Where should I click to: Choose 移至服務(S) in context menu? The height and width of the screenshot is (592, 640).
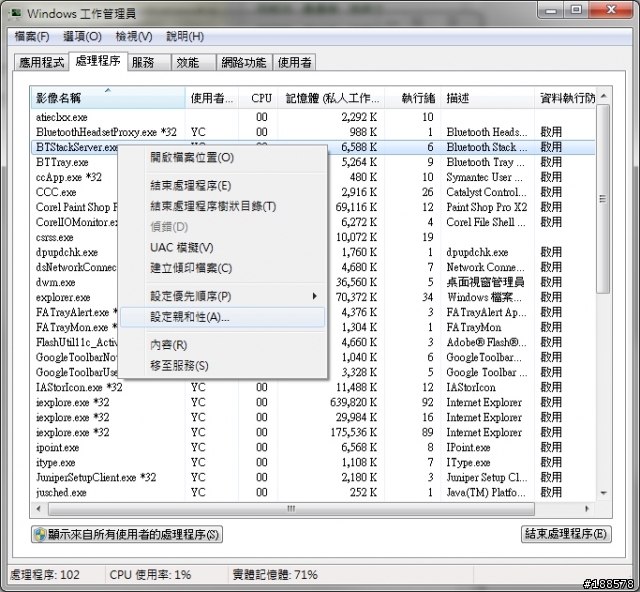(222, 365)
